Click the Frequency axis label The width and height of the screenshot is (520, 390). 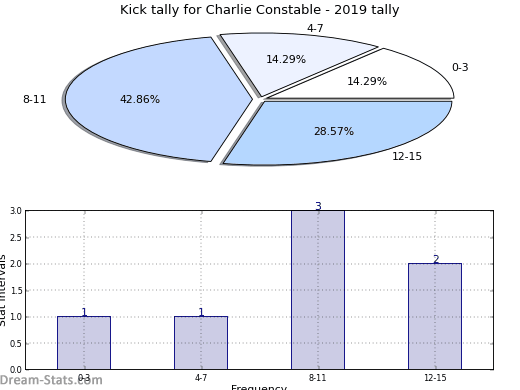tap(259, 387)
